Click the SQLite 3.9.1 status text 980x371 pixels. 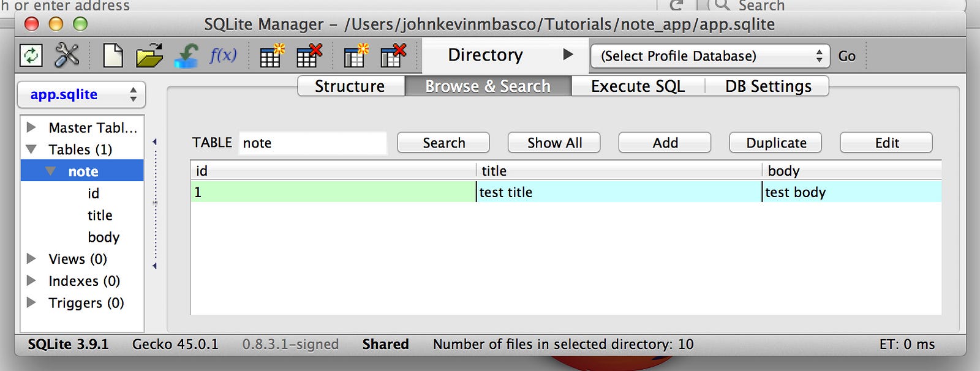pos(68,344)
